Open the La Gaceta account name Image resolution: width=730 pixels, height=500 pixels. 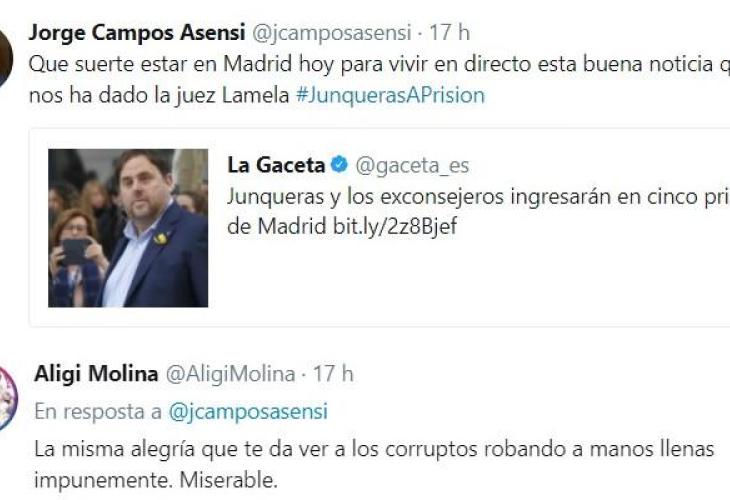coord(276,165)
